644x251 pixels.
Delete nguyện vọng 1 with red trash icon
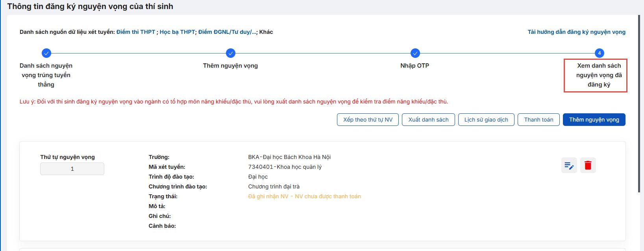588,165
